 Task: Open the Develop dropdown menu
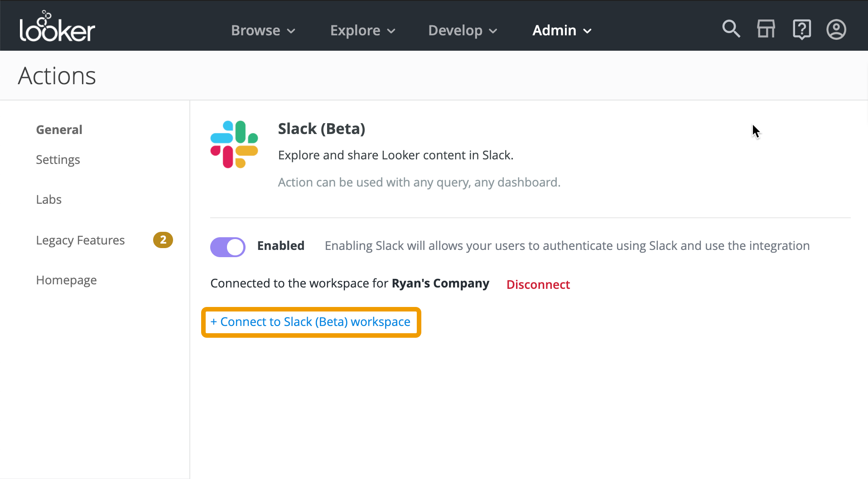coord(463,30)
